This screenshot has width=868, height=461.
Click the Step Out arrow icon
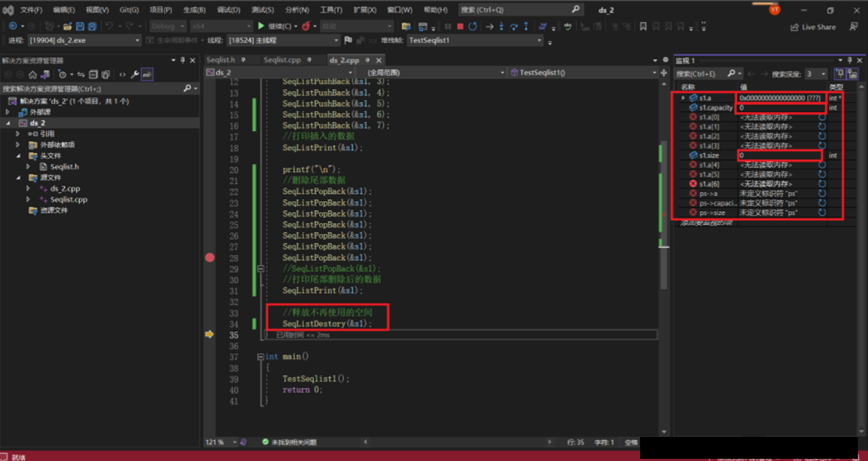pos(526,26)
